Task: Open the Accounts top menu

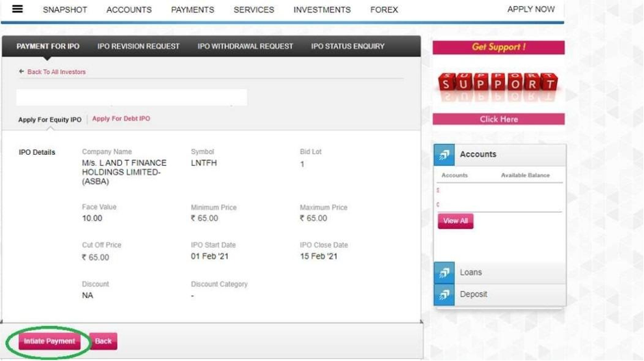Action: click(129, 10)
